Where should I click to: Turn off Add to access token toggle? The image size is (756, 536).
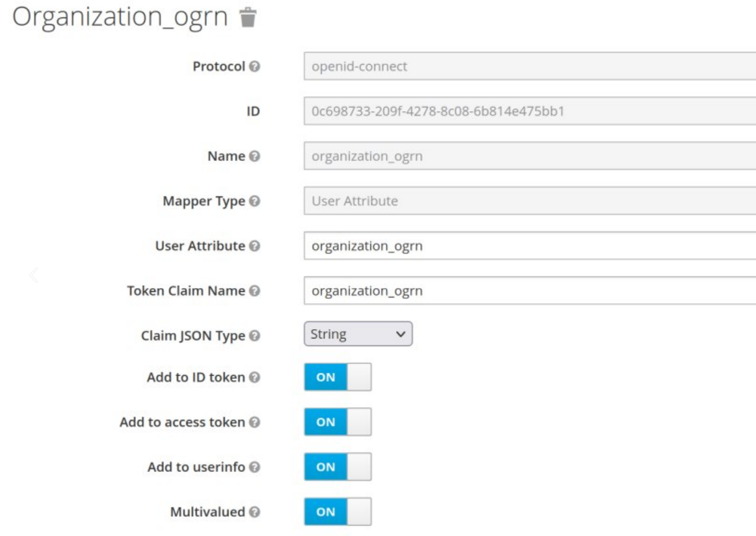click(338, 422)
